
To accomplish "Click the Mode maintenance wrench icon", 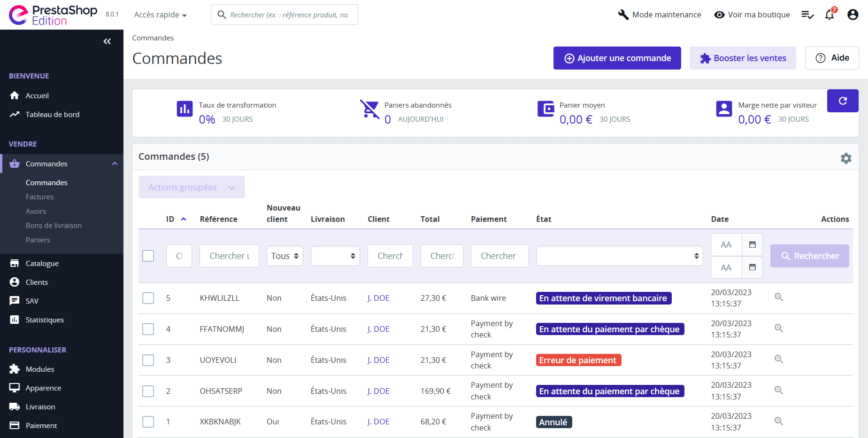I will click(x=623, y=15).
